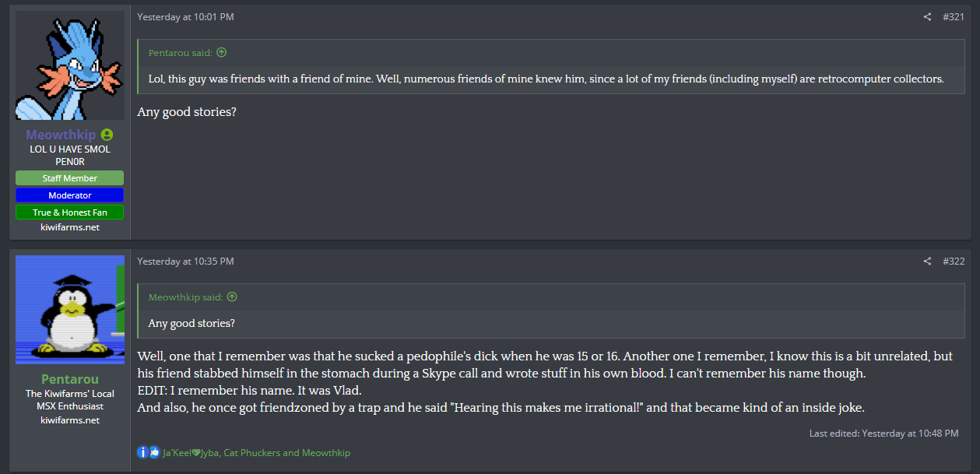Image resolution: width=980 pixels, height=474 pixels.
Task: Click the blue Moderator banner
Action: pos(70,195)
